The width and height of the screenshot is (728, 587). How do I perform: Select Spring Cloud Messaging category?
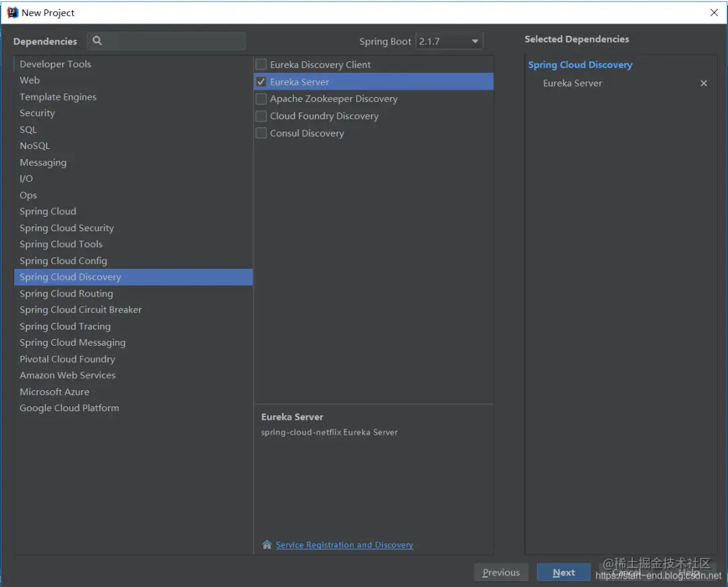pos(133,342)
